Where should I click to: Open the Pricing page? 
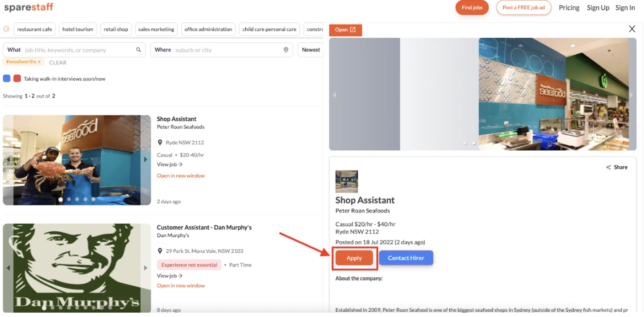pos(569,7)
